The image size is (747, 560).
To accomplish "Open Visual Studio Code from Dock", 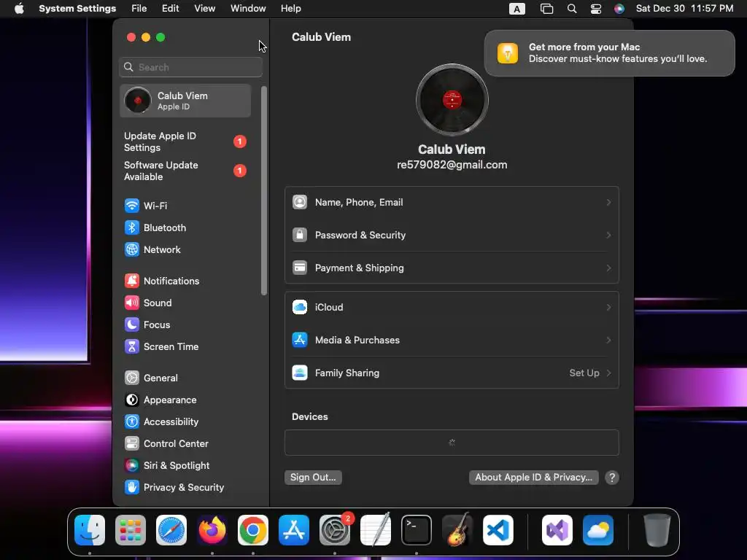I will (x=498, y=530).
